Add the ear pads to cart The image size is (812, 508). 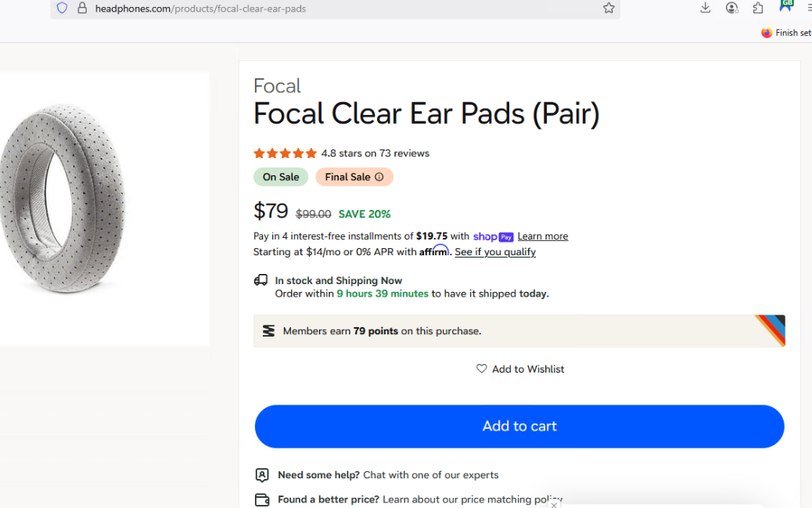point(519,427)
